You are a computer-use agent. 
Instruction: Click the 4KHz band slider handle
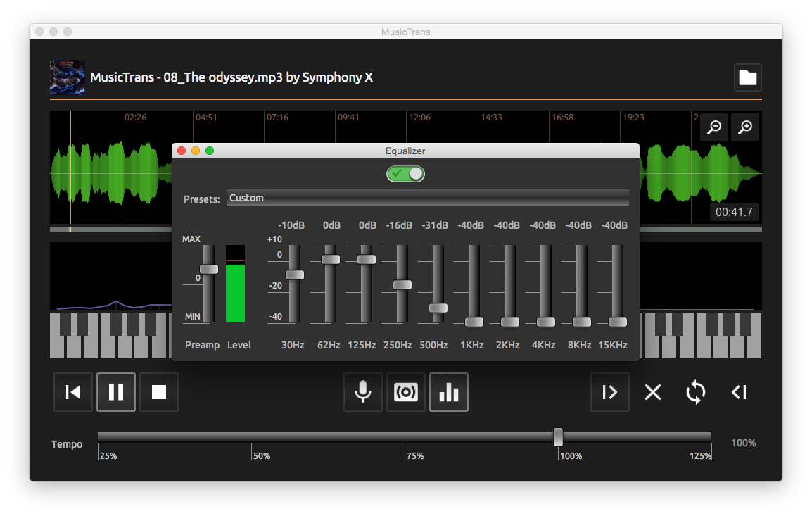[546, 322]
